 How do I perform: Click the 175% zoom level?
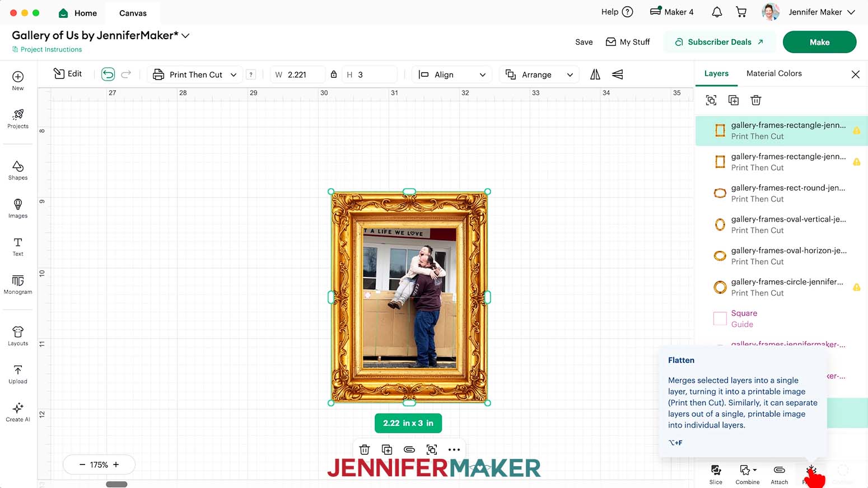click(99, 464)
